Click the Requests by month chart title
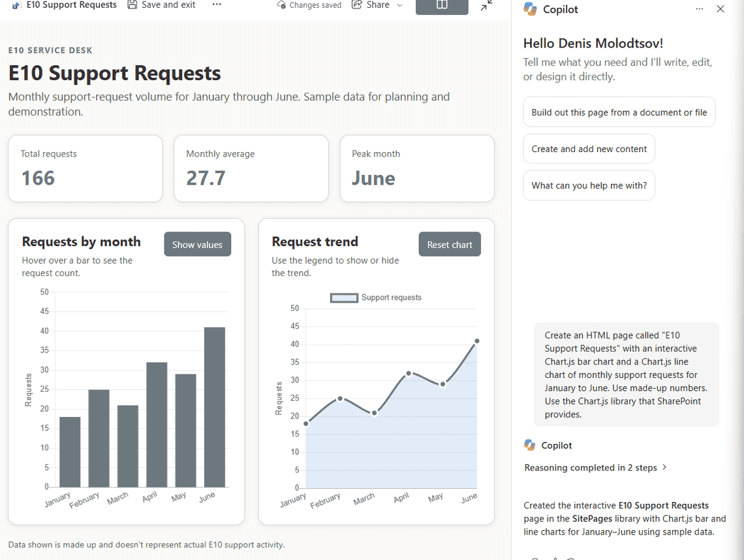This screenshot has height=560, width=744. pyautogui.click(x=81, y=241)
